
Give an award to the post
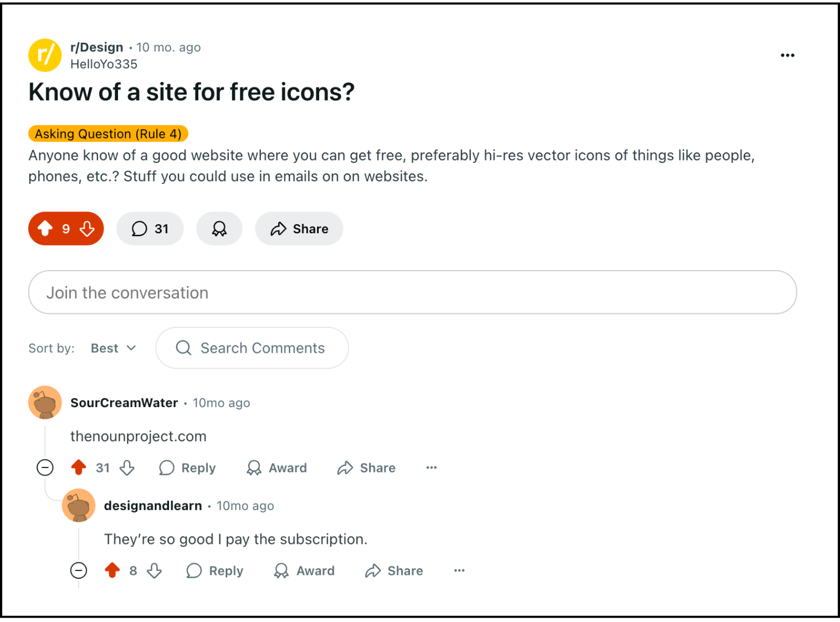click(x=219, y=229)
